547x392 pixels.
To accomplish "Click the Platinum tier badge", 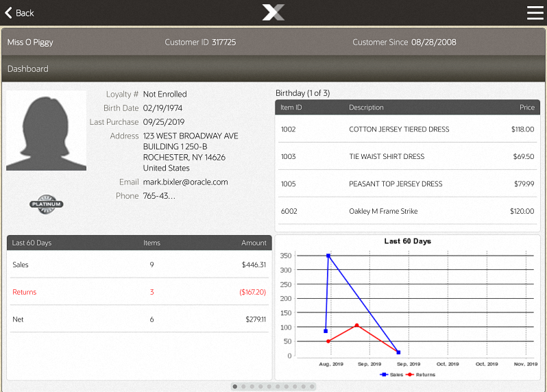I will (x=47, y=204).
